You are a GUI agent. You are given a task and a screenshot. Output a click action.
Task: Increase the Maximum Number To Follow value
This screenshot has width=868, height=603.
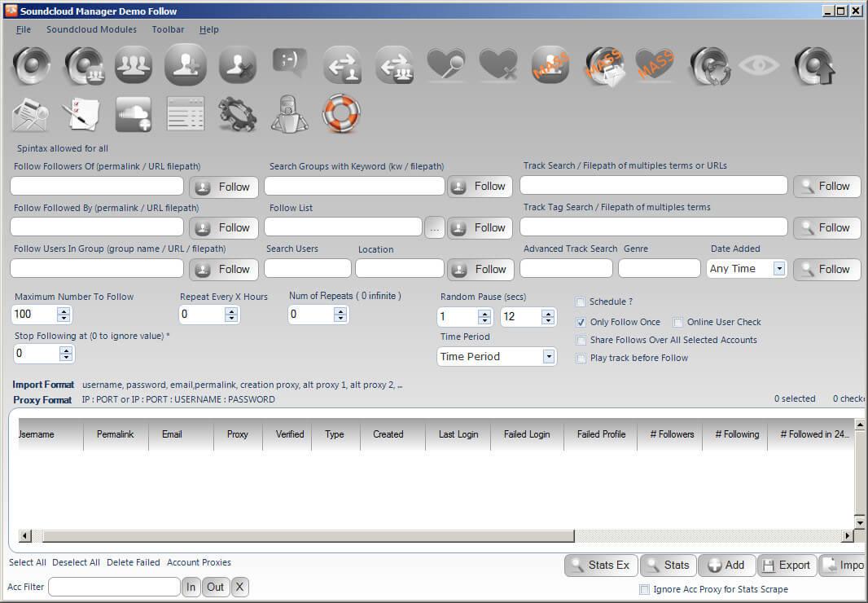[64, 310]
